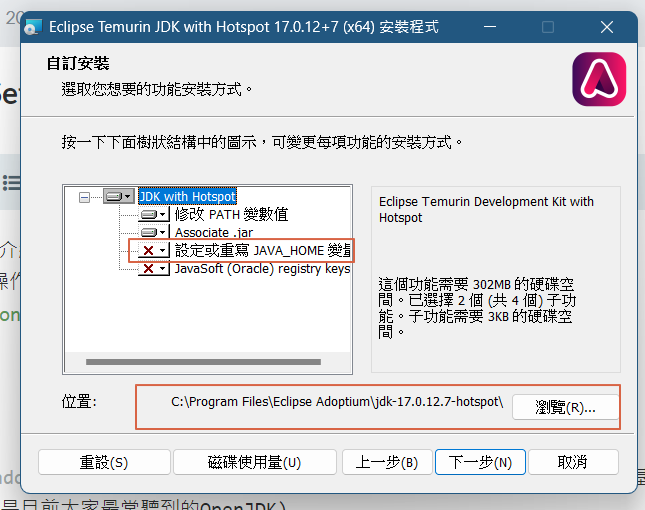Close the Temurin installer window
Image resolution: width=645 pixels, height=510 pixels.
pos(607,27)
